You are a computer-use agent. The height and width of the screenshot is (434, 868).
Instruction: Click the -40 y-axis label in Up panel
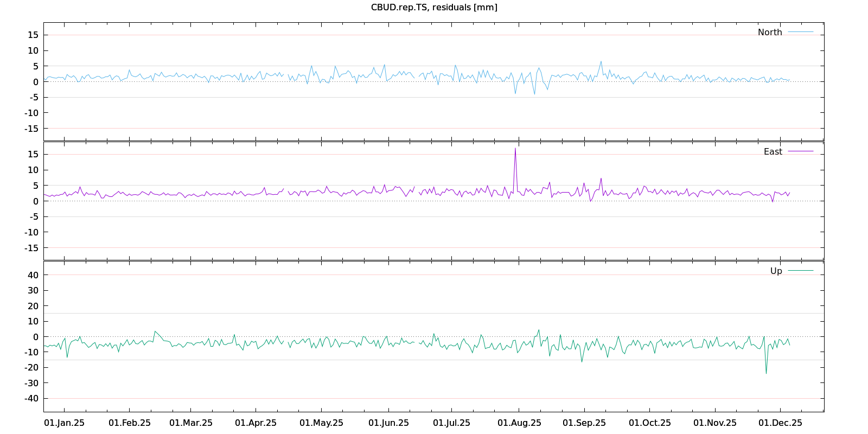pyautogui.click(x=31, y=398)
